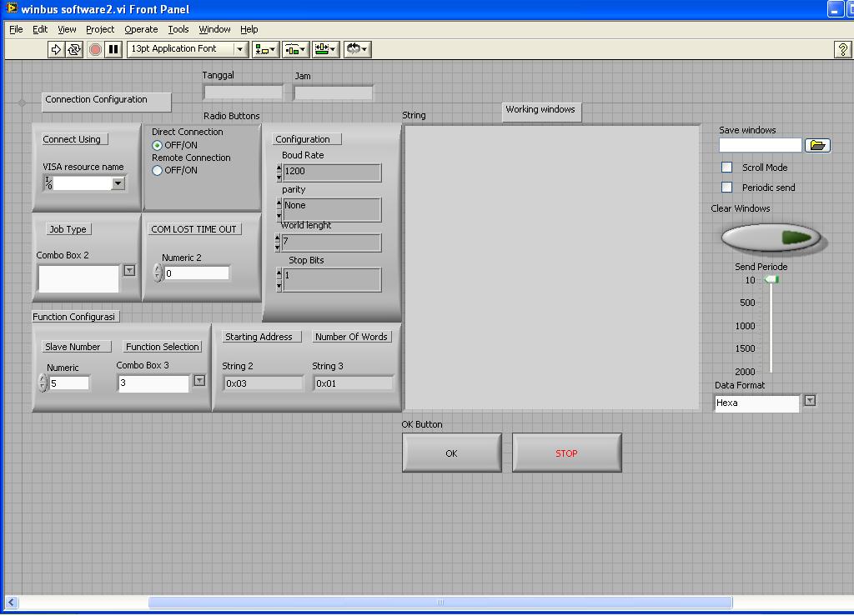Select the Remote Connection OFF/ON radio button
Image resolution: width=854 pixels, height=616 pixels.
pos(157,171)
